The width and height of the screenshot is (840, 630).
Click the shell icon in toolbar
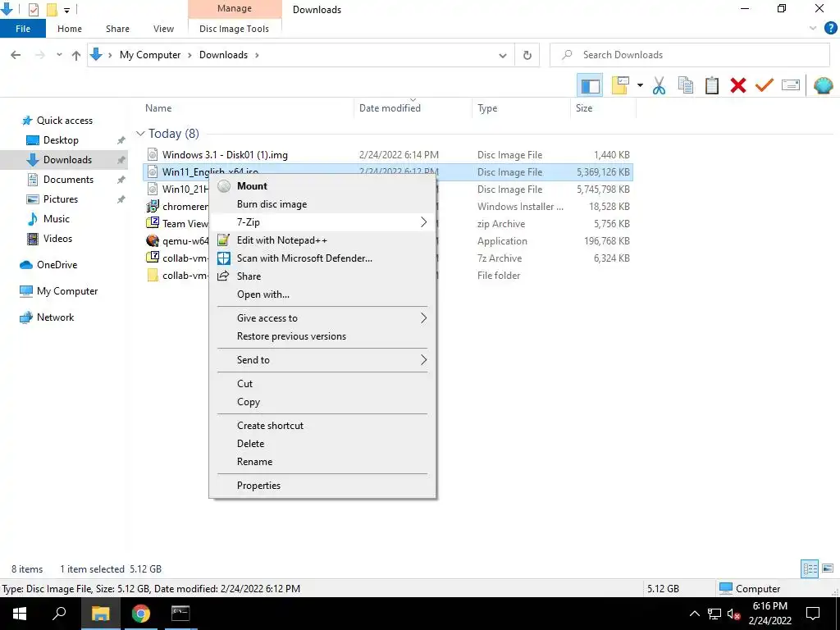[823, 85]
